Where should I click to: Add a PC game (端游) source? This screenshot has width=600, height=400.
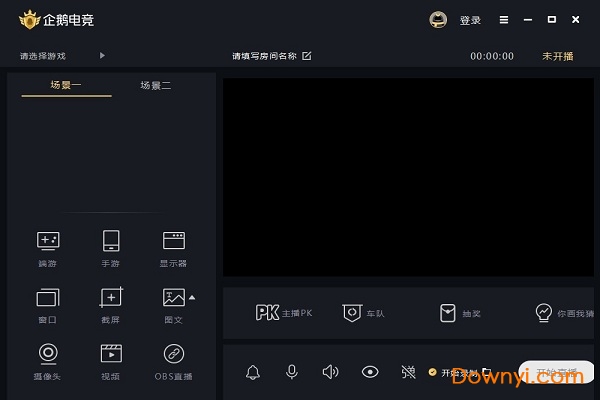point(48,249)
